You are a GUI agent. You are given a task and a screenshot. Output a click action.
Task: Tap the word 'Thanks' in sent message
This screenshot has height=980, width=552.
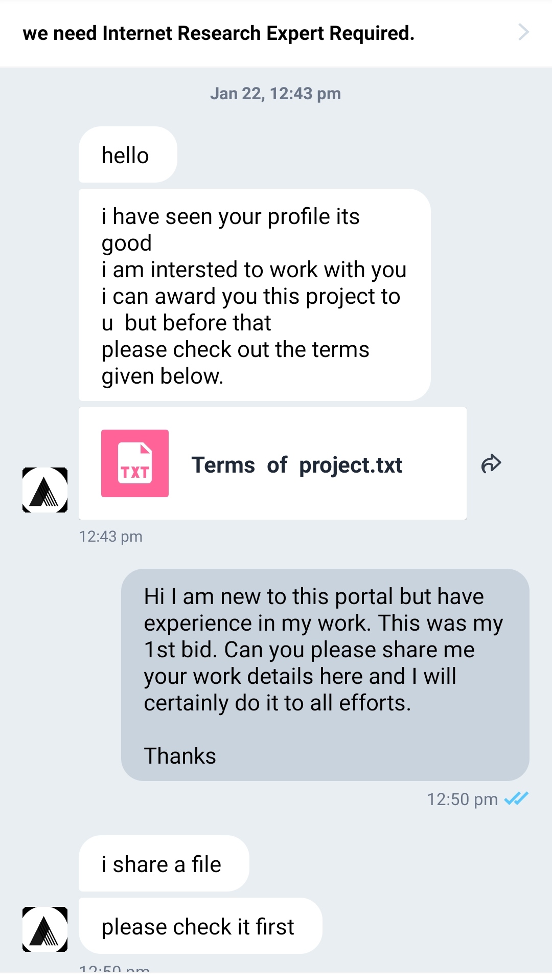[x=180, y=756]
